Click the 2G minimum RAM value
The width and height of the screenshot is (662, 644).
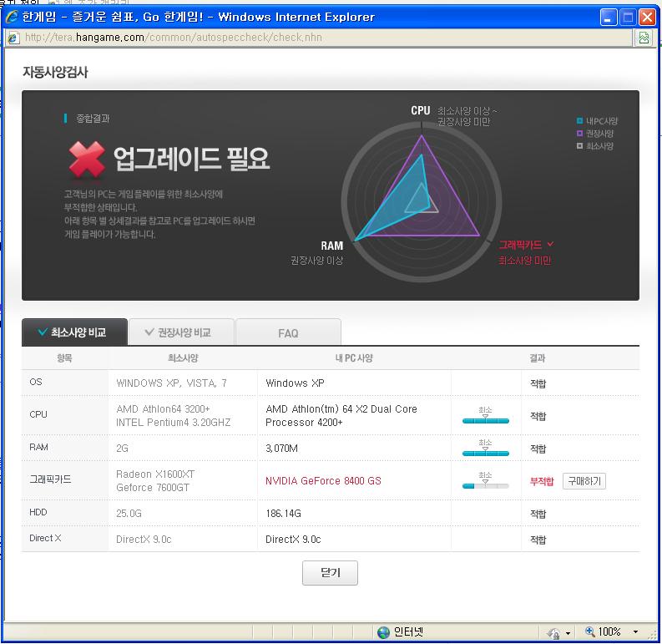coord(122,449)
